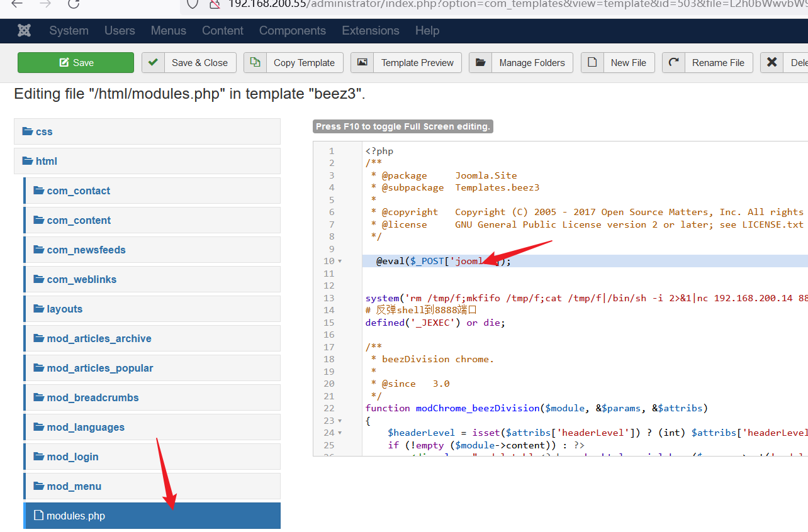Image resolution: width=808 pixels, height=532 pixels.
Task: Click the browser back arrow
Action: tap(17, 4)
